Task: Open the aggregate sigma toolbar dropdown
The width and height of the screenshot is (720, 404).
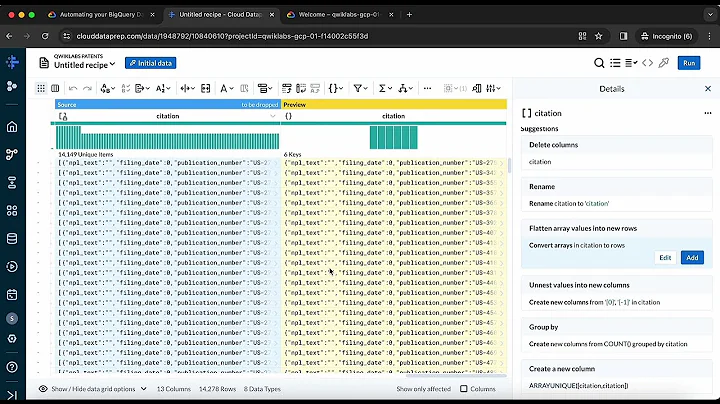Action: point(385,88)
